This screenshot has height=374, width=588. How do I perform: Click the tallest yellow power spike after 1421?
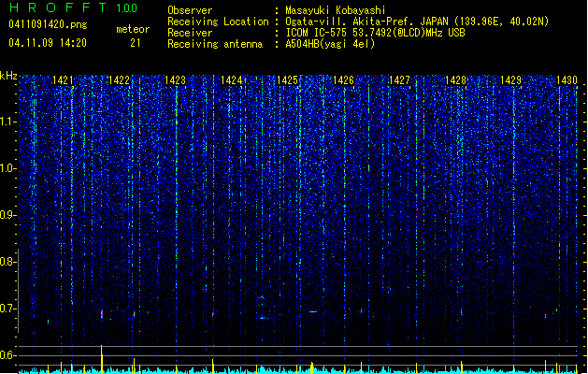coord(101,359)
